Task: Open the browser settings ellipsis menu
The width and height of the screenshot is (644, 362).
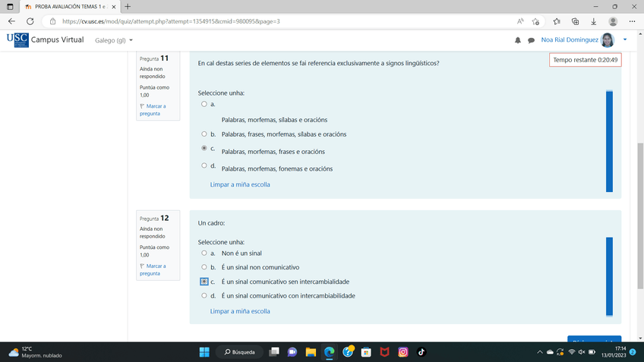Action: (632, 21)
